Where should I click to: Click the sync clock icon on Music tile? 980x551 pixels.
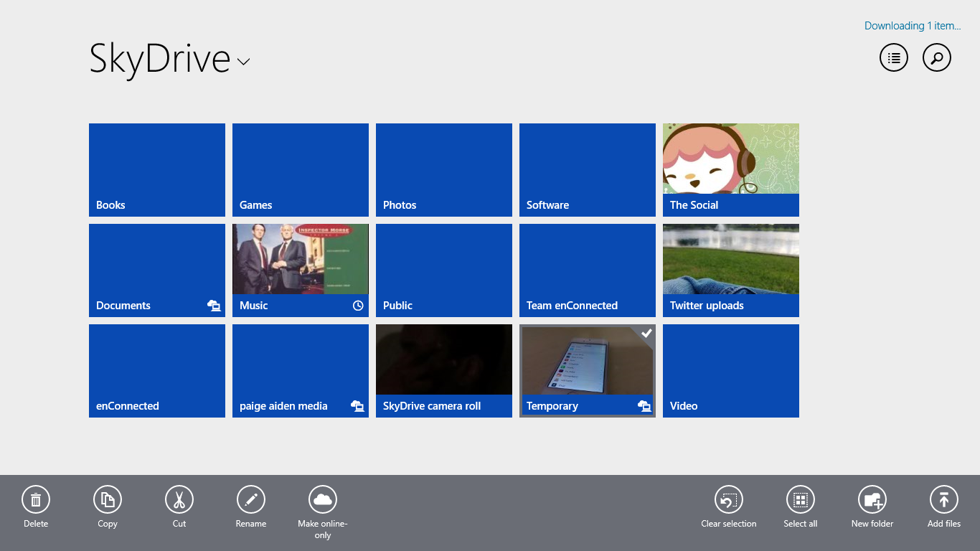coord(358,306)
